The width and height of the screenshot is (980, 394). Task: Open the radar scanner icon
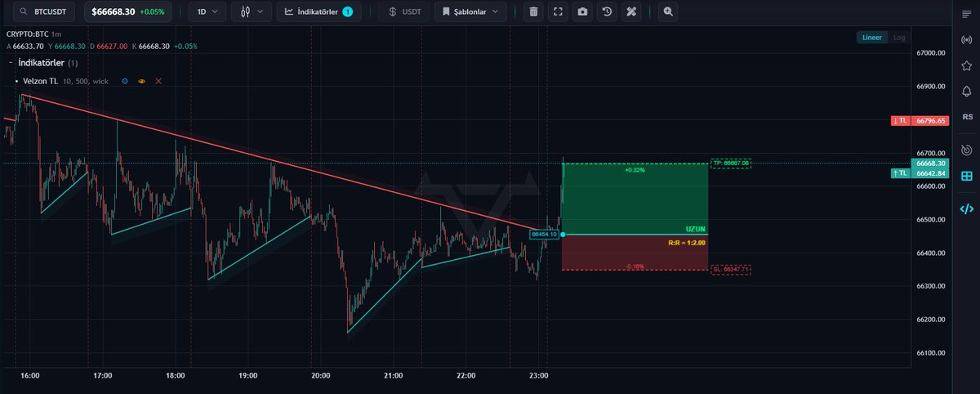tap(966, 150)
